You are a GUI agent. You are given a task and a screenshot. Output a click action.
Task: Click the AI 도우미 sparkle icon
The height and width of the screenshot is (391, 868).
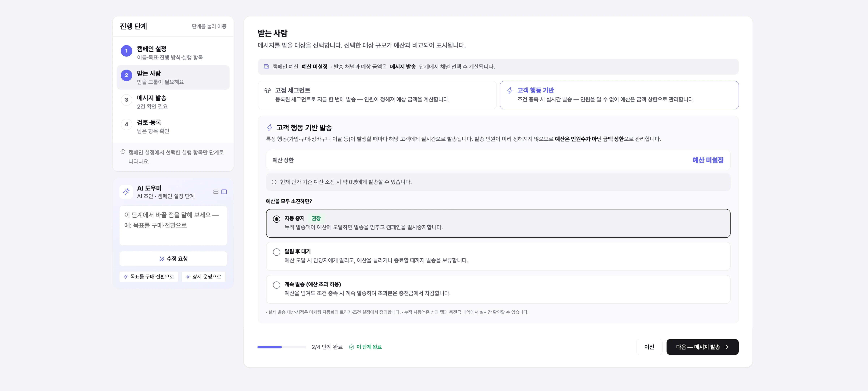126,192
